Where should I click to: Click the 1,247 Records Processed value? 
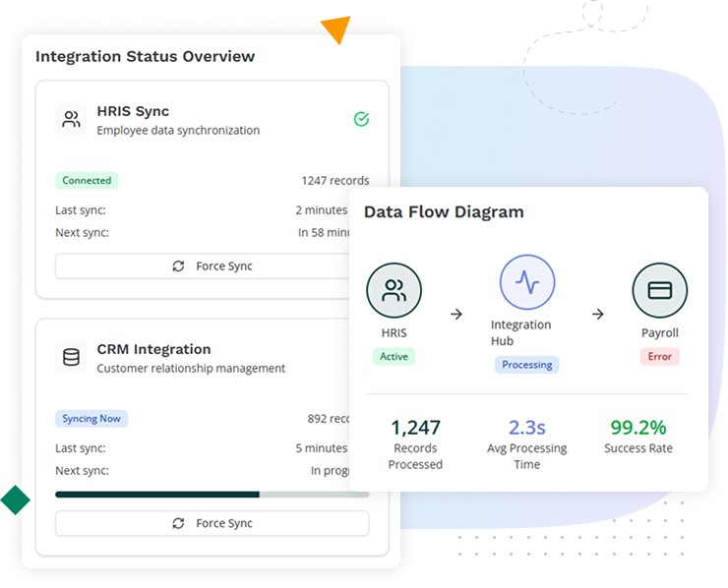415,428
